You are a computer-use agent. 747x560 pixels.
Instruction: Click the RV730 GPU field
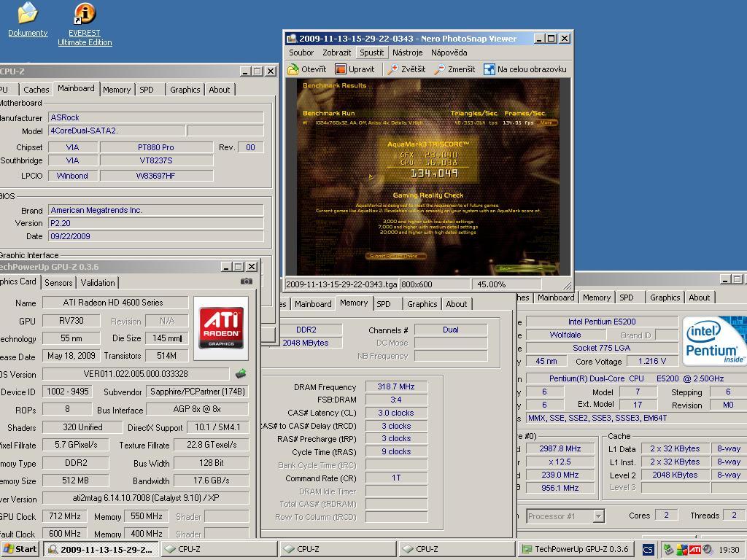(x=71, y=321)
